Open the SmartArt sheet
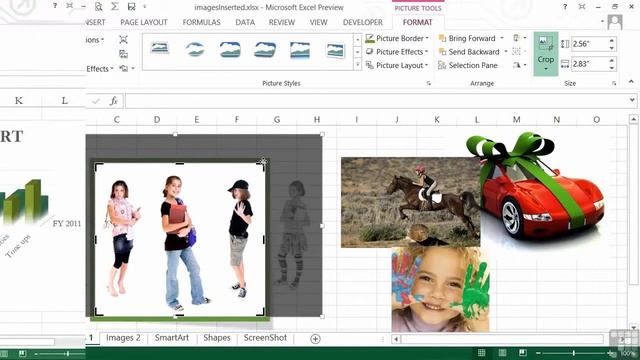The image size is (640, 360). coord(171,338)
